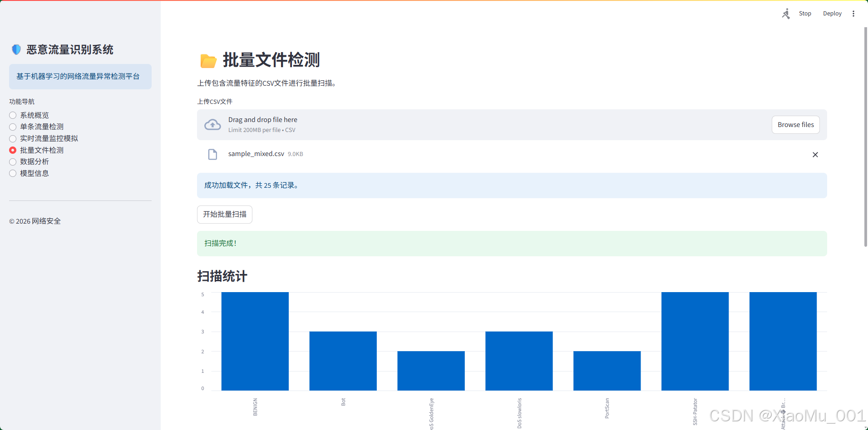Click Browse files button
The height and width of the screenshot is (430, 868).
point(796,125)
